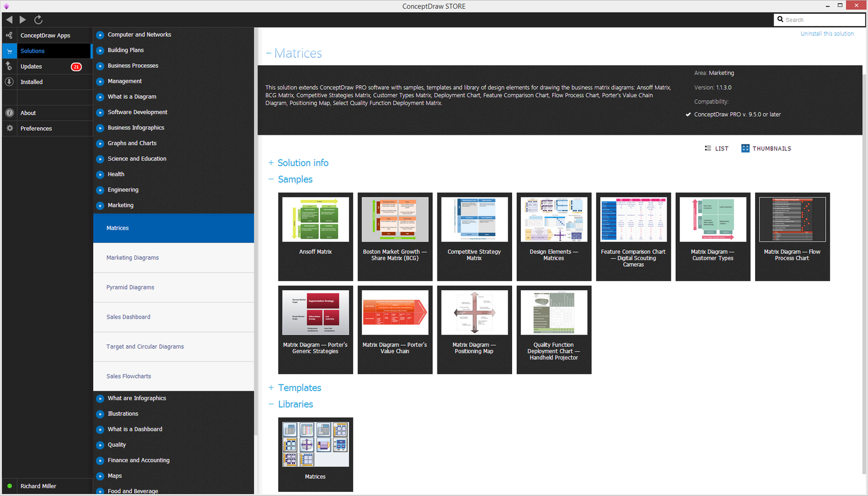Open the Matrix Diagram Positioning Map sample
Screen dimensions: 868x496
pos(475,330)
